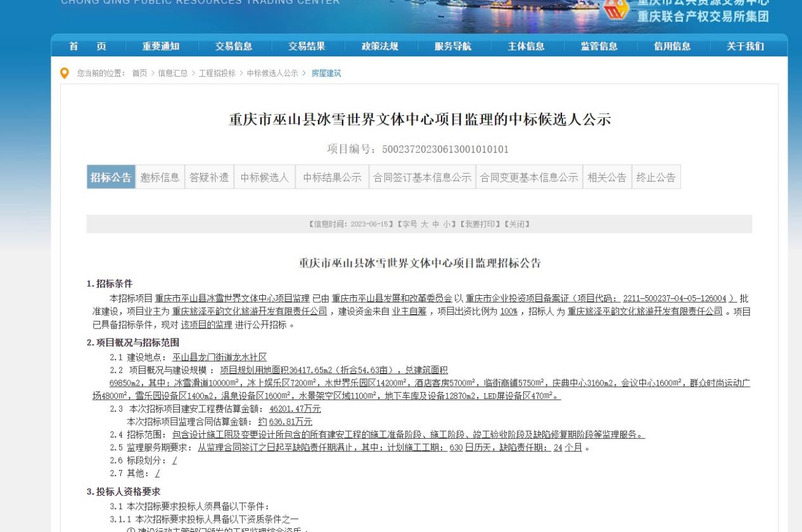This screenshot has width=802, height=532.
Task: Click 关于我们 in navigation bar
Action: (x=746, y=46)
